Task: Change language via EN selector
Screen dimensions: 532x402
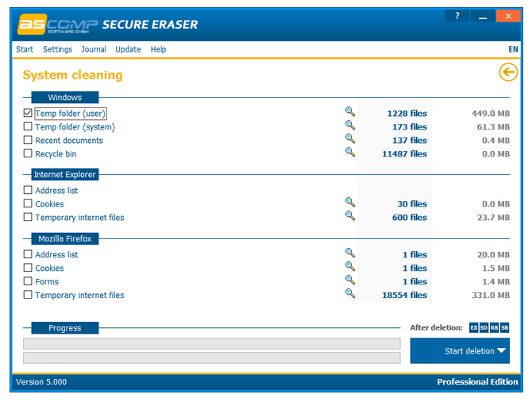Action: pyautogui.click(x=513, y=49)
